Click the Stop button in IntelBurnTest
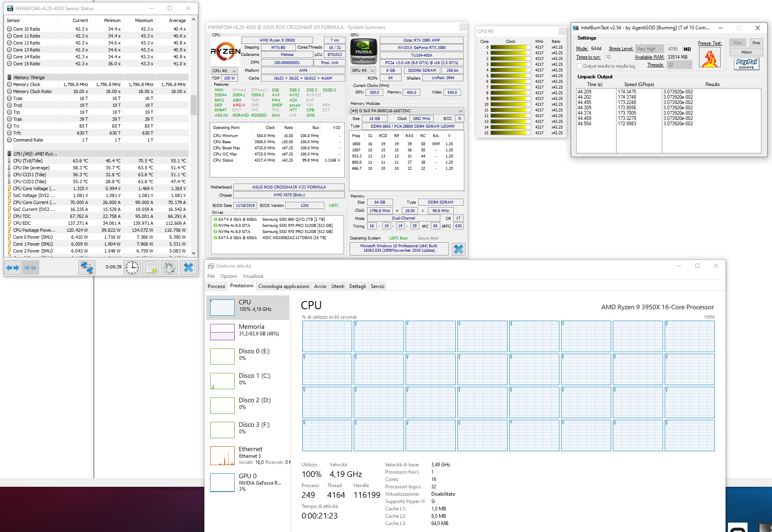The height and width of the screenshot is (532, 772). 756,42
